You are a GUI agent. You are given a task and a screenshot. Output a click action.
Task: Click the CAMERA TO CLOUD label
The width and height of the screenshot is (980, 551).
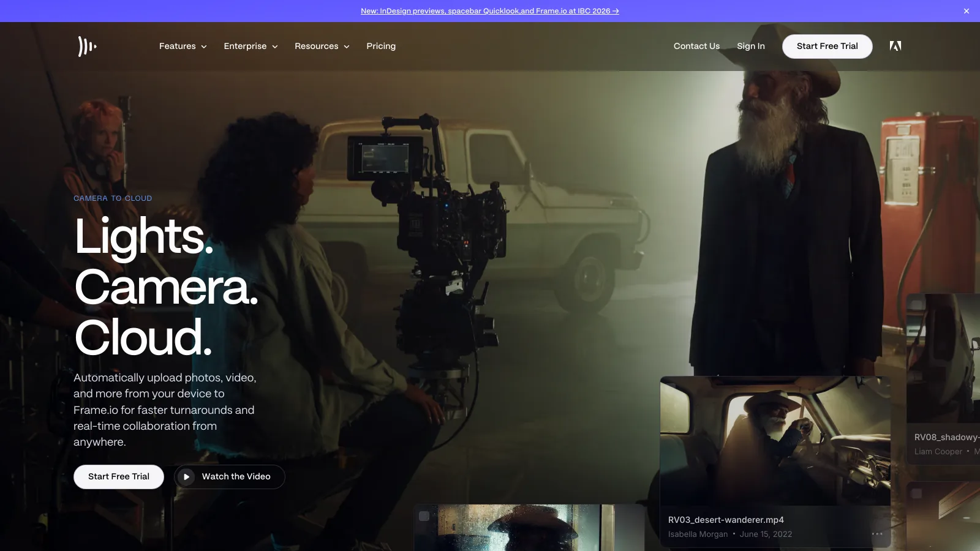point(113,198)
